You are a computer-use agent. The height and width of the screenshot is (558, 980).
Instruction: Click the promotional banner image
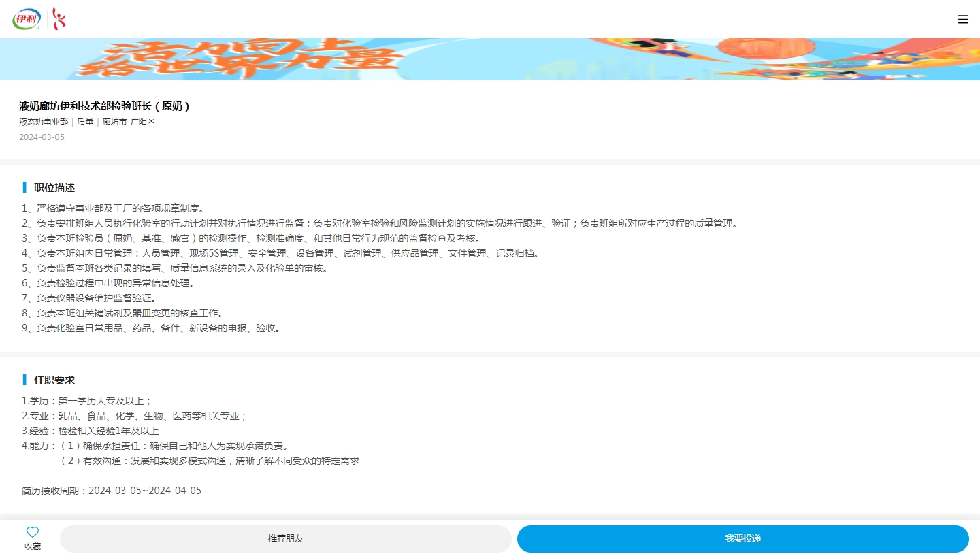(490, 59)
